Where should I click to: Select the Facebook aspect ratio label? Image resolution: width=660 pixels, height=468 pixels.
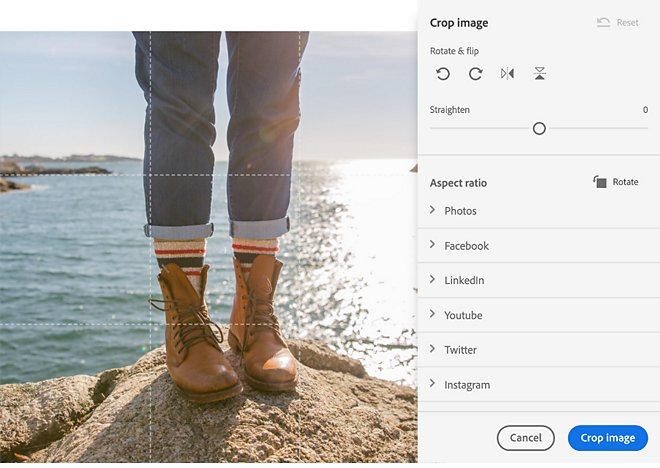pos(466,246)
